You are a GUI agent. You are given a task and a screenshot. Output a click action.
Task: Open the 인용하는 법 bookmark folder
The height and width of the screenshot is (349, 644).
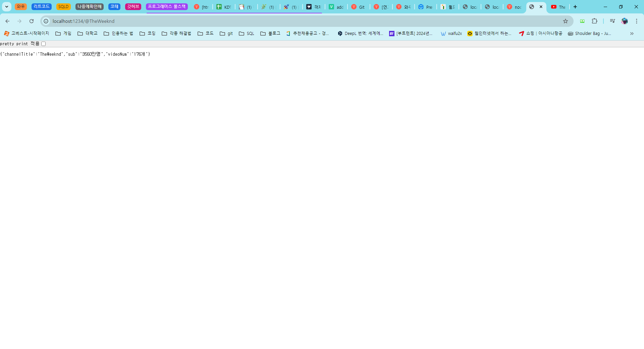118,34
